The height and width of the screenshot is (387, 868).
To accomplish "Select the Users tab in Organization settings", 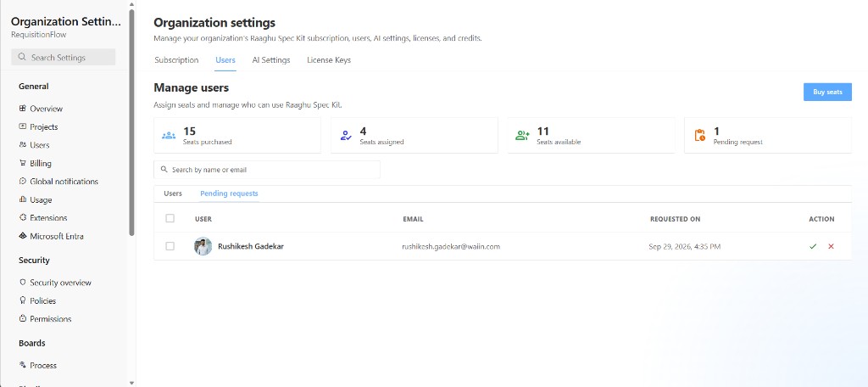I will point(225,60).
